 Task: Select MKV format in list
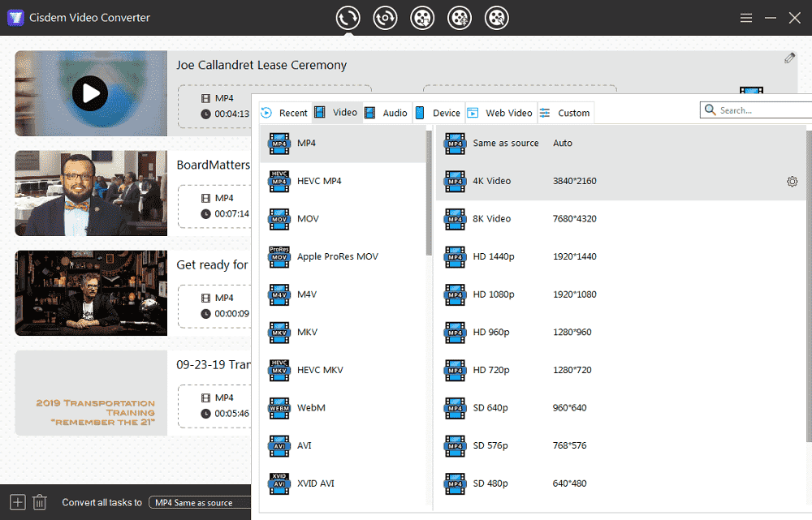coord(343,332)
